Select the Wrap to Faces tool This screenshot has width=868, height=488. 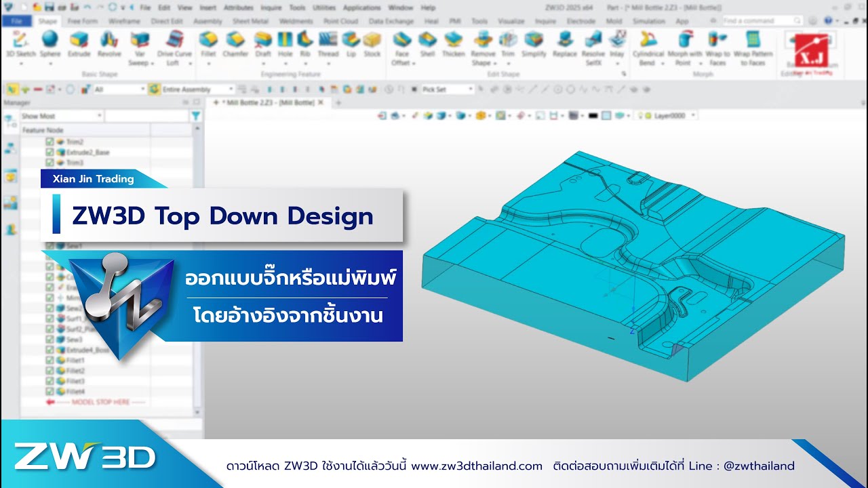coord(717,47)
